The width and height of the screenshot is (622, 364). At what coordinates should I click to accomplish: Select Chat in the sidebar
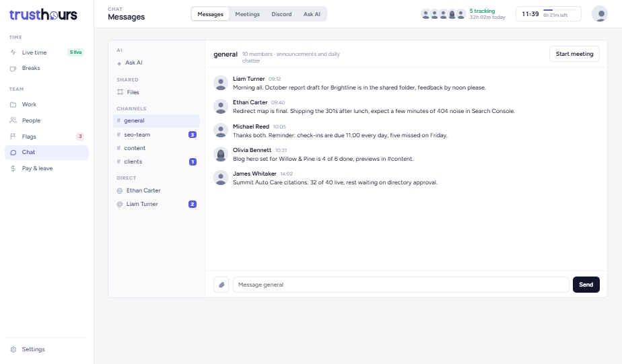pos(47,152)
